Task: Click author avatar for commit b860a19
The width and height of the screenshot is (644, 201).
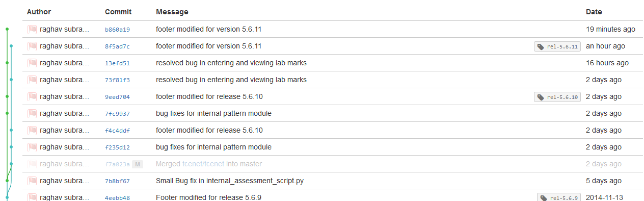Action: pos(32,30)
